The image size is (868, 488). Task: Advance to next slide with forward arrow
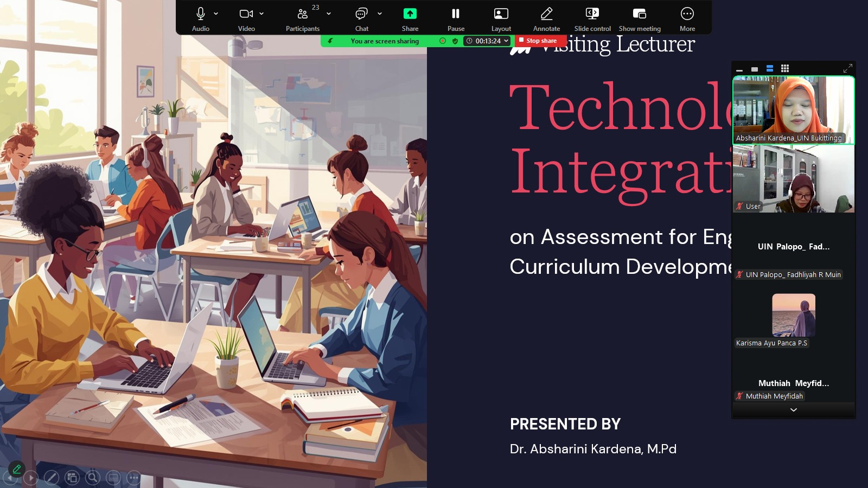point(31,478)
